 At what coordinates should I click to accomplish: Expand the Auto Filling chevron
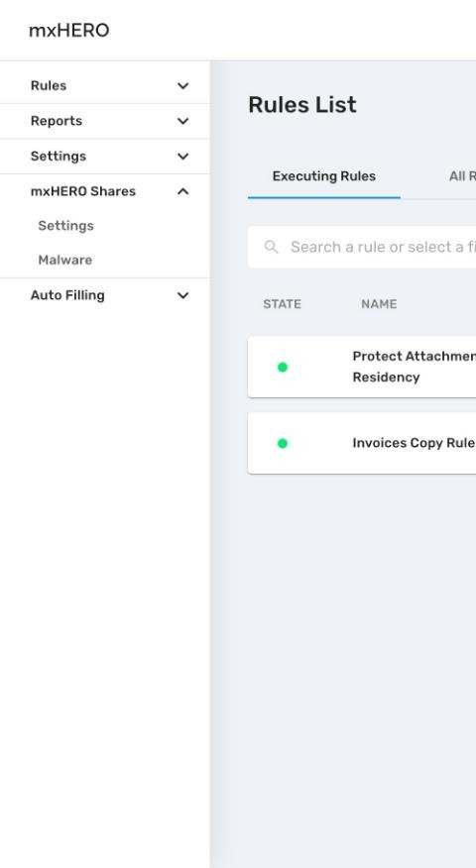182,295
